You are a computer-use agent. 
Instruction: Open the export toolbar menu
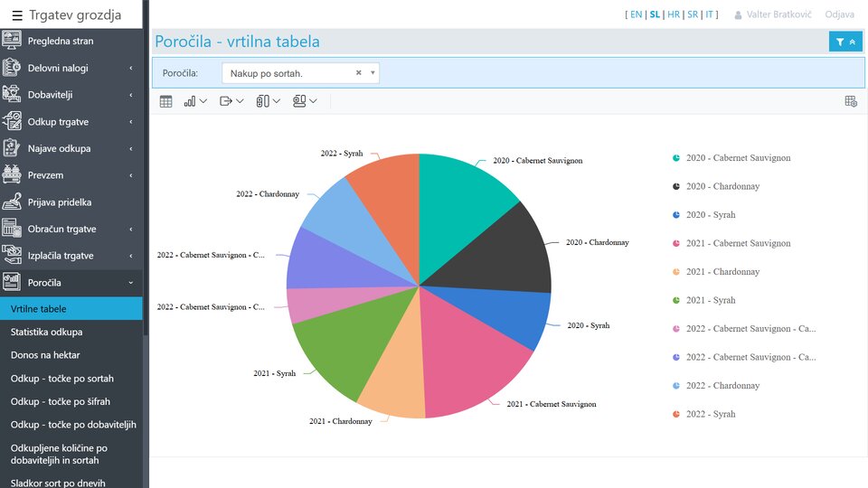(231, 102)
